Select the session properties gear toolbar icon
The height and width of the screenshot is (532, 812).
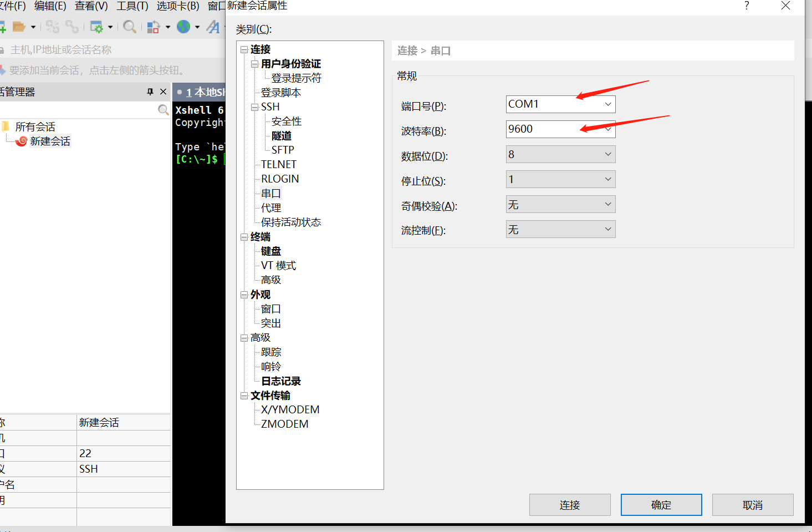(98, 26)
